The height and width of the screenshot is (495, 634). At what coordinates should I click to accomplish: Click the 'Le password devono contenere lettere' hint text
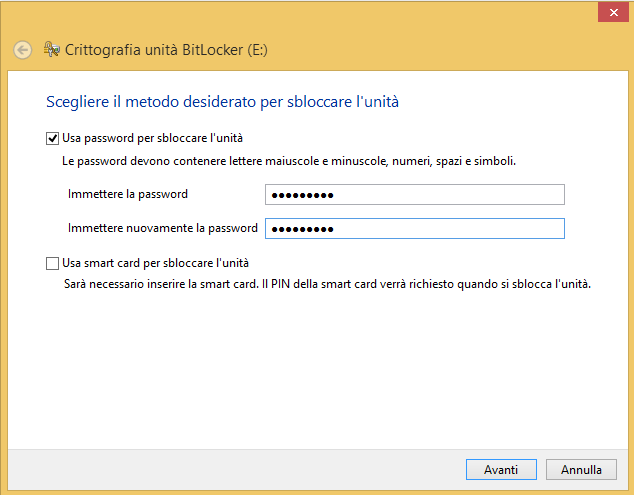(x=289, y=161)
